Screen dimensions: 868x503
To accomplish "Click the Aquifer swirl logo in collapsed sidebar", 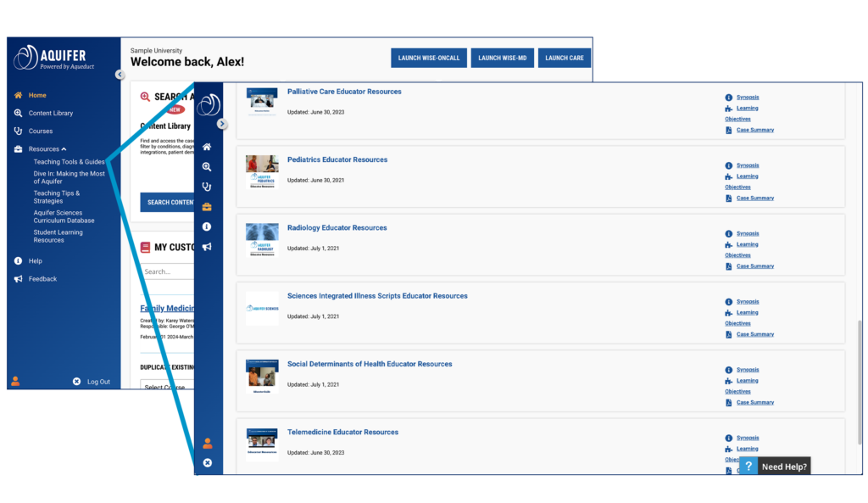I will (x=209, y=103).
